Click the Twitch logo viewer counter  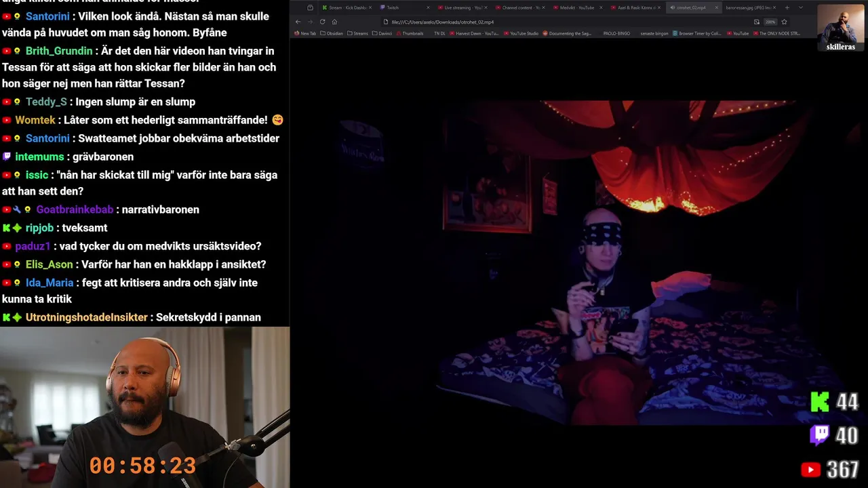(835, 435)
